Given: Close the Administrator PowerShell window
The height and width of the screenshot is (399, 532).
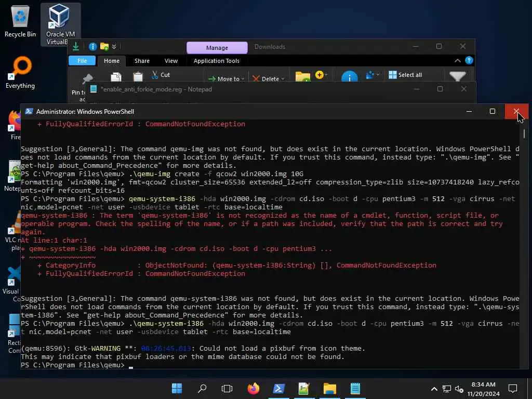Looking at the screenshot, I should (516, 111).
